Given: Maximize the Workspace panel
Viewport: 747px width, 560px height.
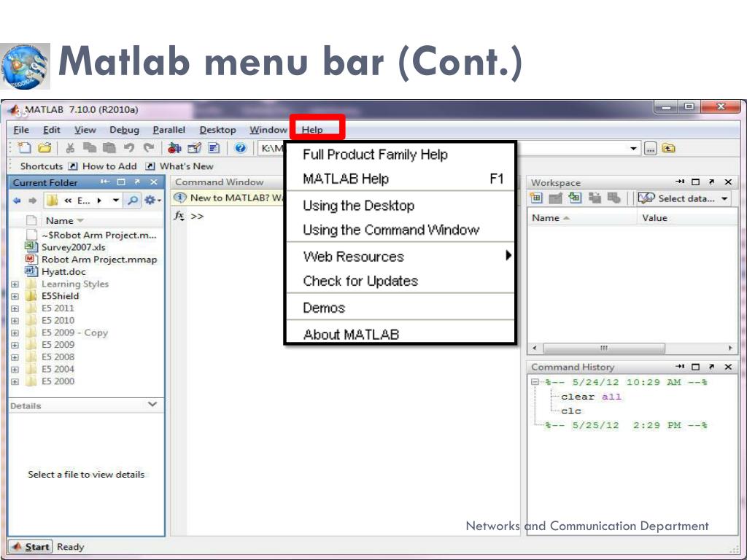Looking at the screenshot, I should click(x=695, y=182).
